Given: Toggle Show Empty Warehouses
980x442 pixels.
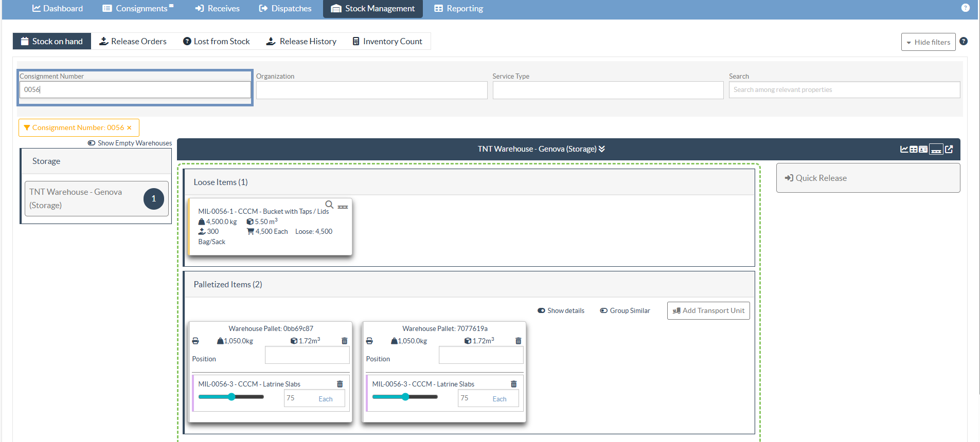Looking at the screenshot, I should coord(130,143).
